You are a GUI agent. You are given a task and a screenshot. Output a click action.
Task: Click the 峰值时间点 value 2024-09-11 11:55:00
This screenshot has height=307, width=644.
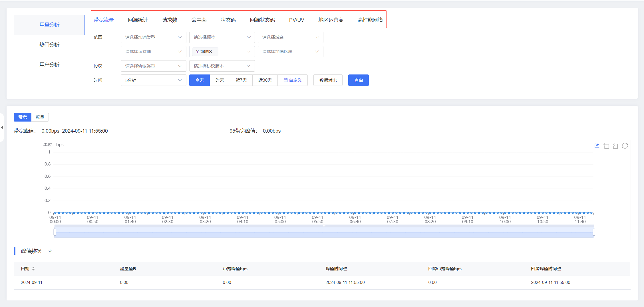point(345,282)
